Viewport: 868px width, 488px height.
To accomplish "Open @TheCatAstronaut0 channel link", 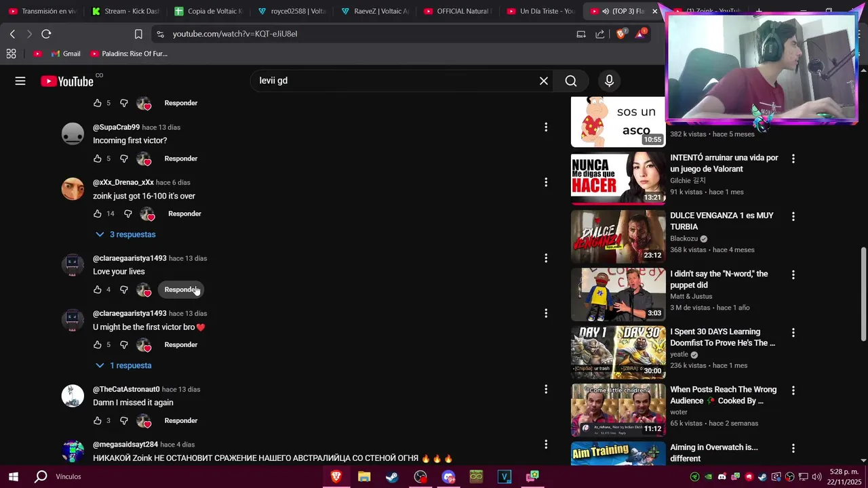I will pyautogui.click(x=126, y=389).
